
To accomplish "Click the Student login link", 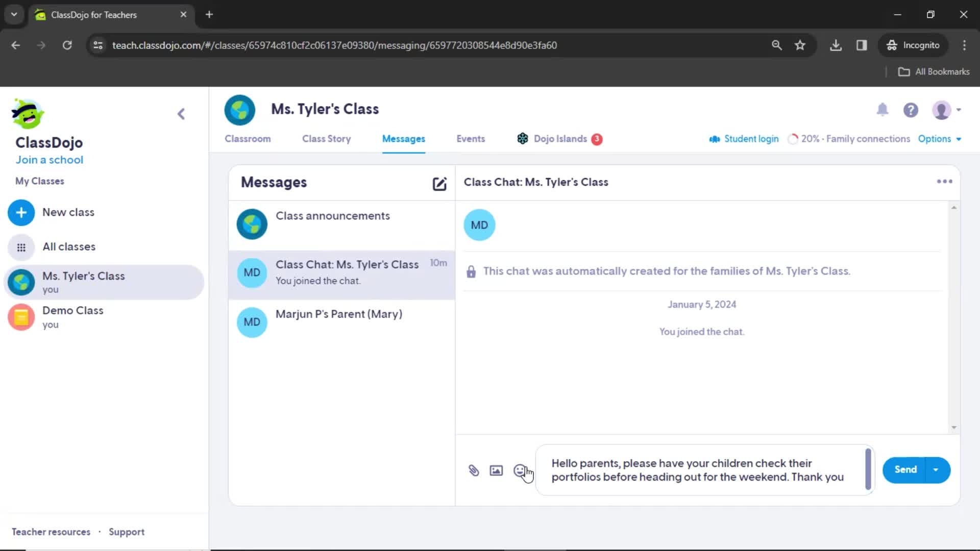I will click(x=744, y=139).
